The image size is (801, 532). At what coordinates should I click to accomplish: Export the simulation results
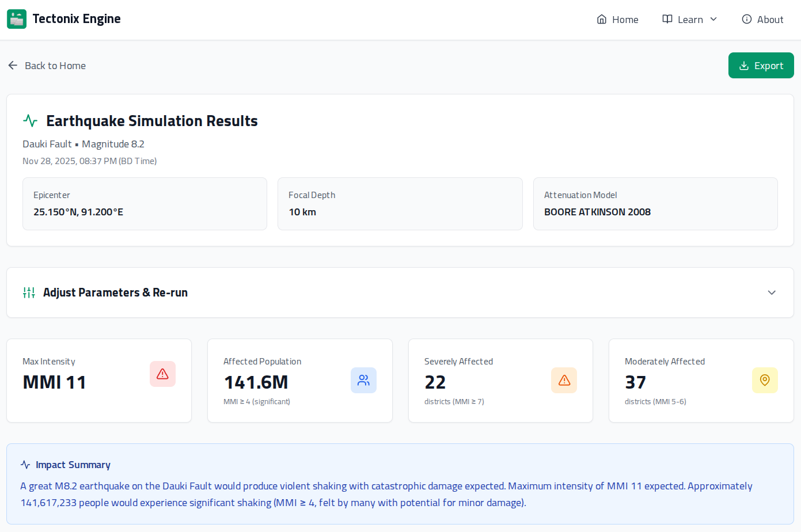[761, 66]
